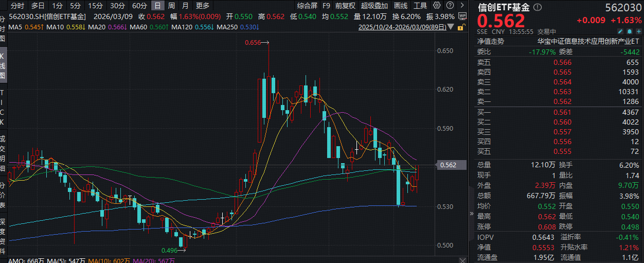The width and height of the screenshot is (644, 263).
Task: Open the chart settings gear icon
Action: click(437, 6)
